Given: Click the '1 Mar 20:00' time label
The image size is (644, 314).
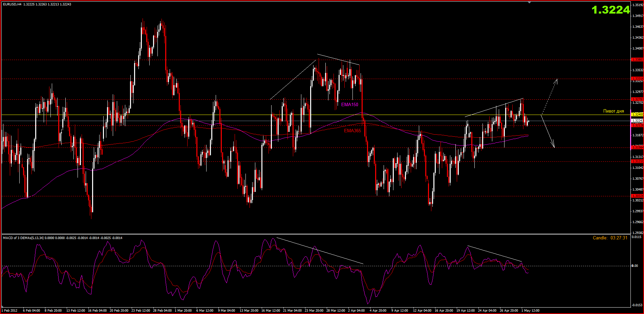Looking at the screenshot, I should (x=183, y=310).
